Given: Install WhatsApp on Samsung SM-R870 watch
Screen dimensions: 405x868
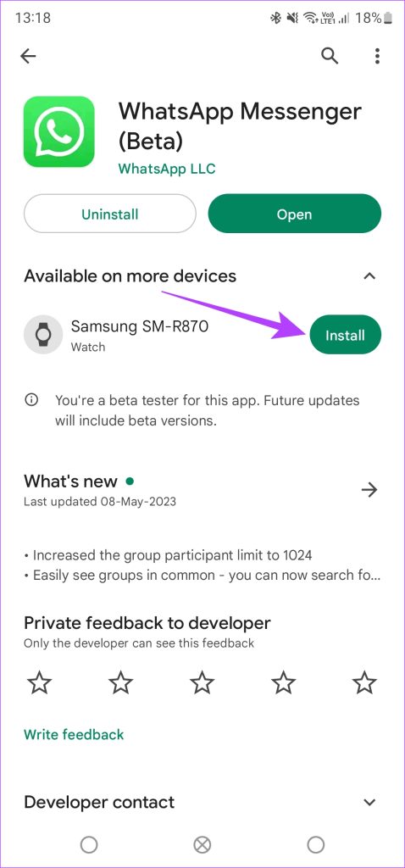Looking at the screenshot, I should click(345, 335).
